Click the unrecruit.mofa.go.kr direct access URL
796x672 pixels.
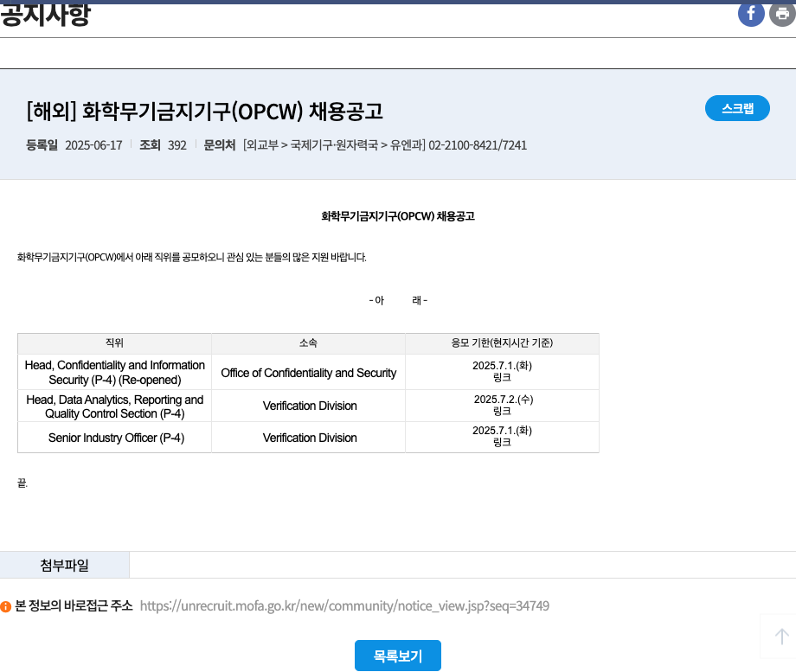coord(344,606)
